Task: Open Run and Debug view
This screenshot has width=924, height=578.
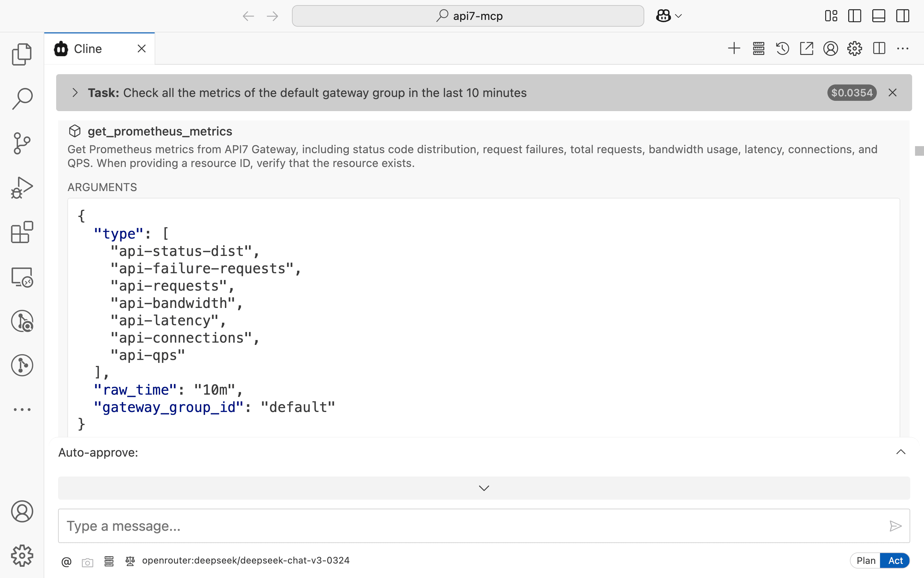Action: click(22, 188)
